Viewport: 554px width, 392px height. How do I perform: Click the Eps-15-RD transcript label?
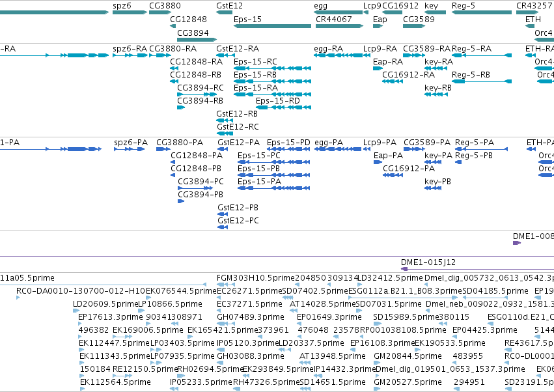[x=278, y=101]
